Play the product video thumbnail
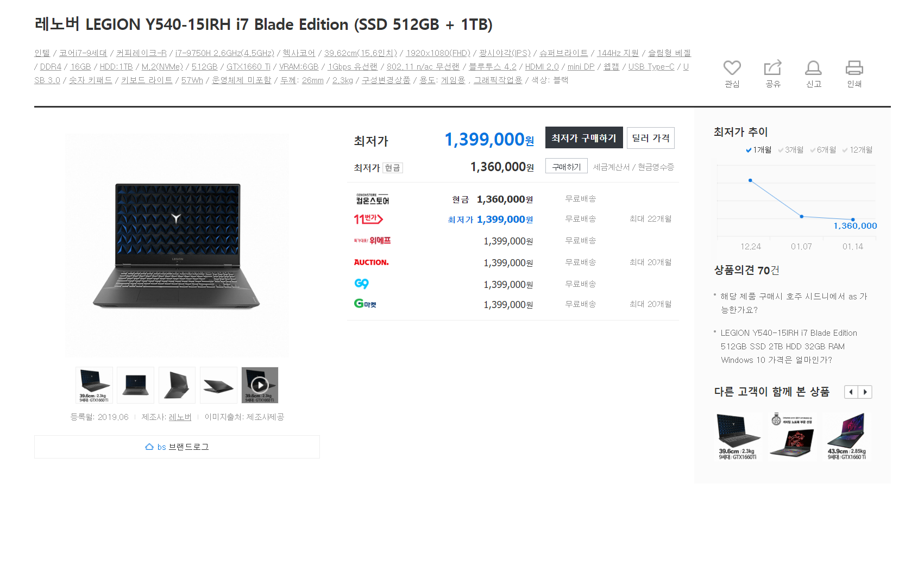924x571 pixels. click(x=260, y=385)
